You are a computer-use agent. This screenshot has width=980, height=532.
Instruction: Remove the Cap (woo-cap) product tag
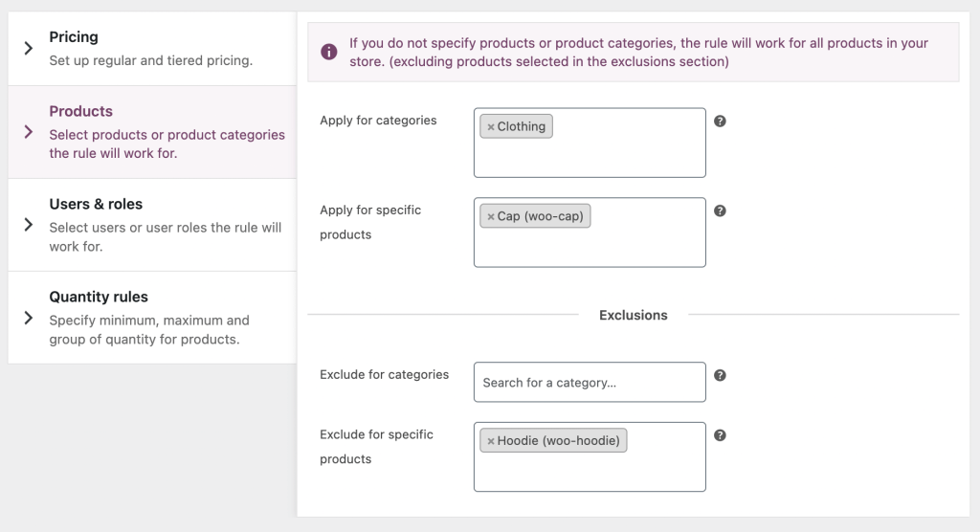491,216
